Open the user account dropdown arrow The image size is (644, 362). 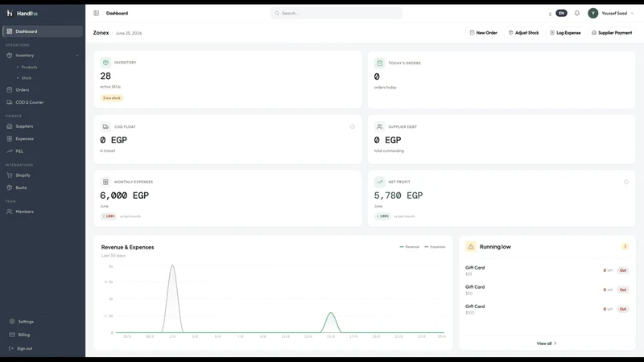(x=632, y=13)
